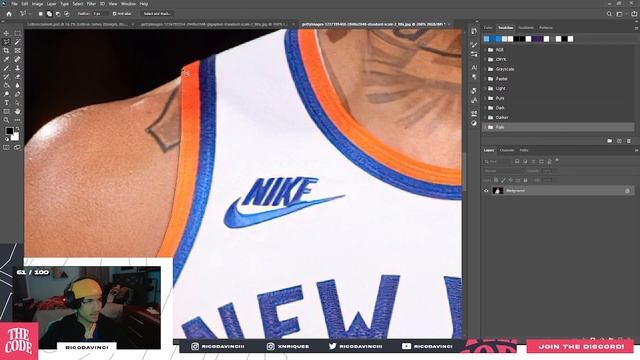Hide the Background layer with eye icon

click(486, 191)
